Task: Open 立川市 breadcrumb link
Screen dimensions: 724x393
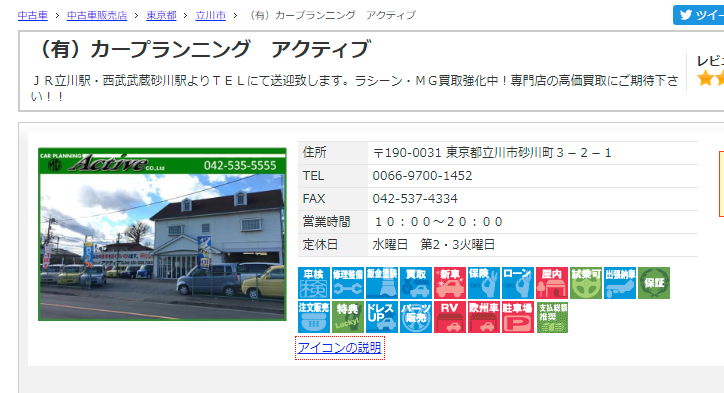Action: [x=211, y=15]
